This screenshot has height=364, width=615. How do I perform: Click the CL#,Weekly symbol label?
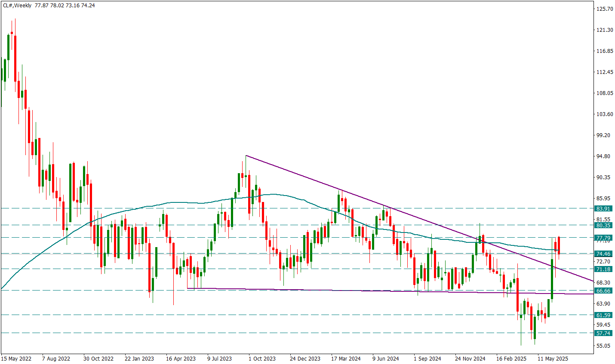point(17,6)
